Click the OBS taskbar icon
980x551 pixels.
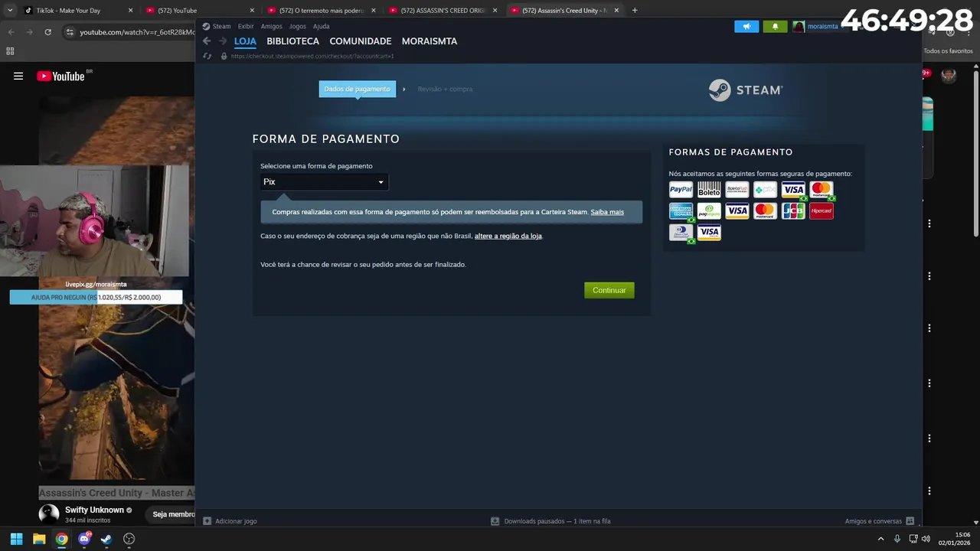click(129, 539)
